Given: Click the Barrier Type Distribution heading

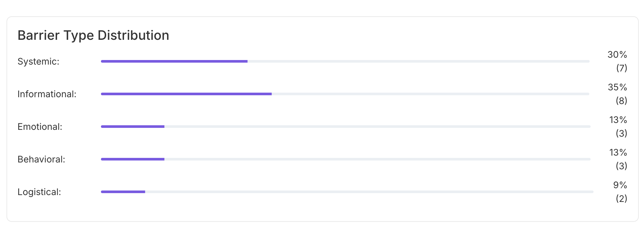Looking at the screenshot, I should tap(93, 35).
